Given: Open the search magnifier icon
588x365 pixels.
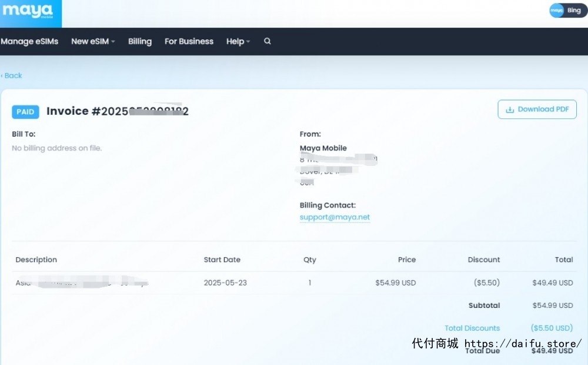Looking at the screenshot, I should (x=268, y=41).
